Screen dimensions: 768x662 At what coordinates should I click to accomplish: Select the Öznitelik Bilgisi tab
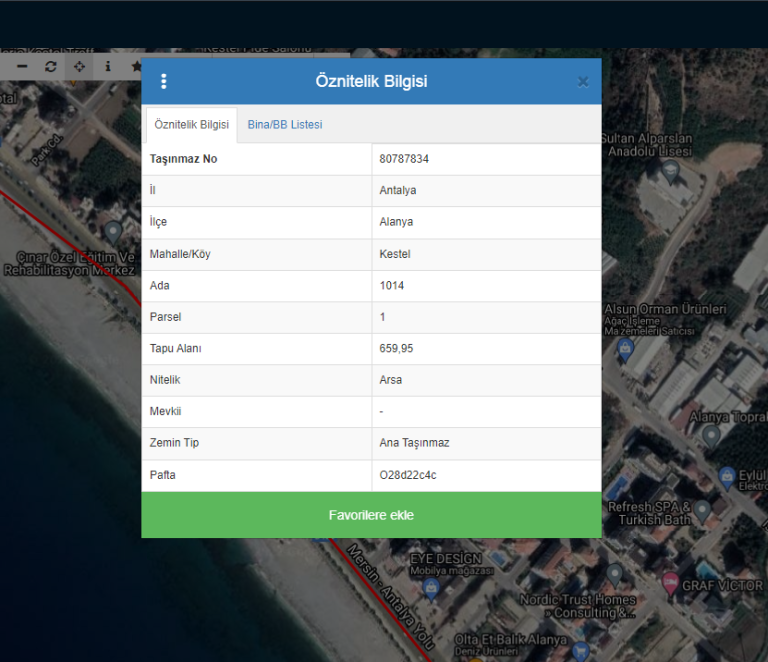pyautogui.click(x=192, y=125)
